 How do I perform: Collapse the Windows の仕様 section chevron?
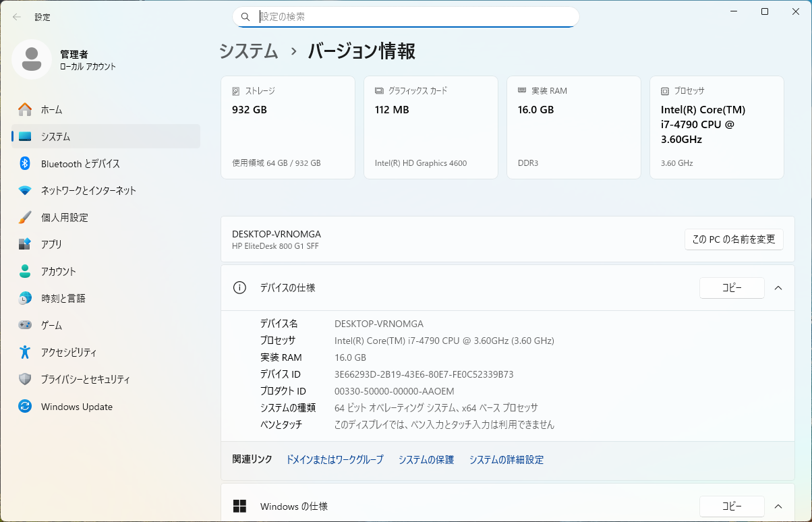click(x=778, y=506)
